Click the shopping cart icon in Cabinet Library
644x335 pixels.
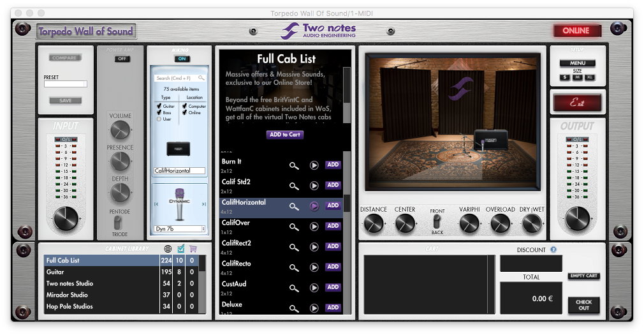[193, 249]
